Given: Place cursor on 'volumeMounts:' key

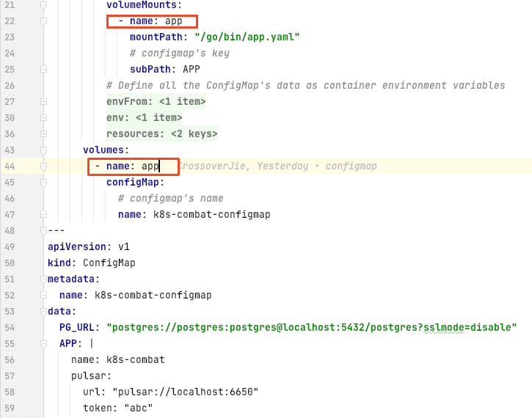Looking at the screenshot, I should tap(144, 5).
